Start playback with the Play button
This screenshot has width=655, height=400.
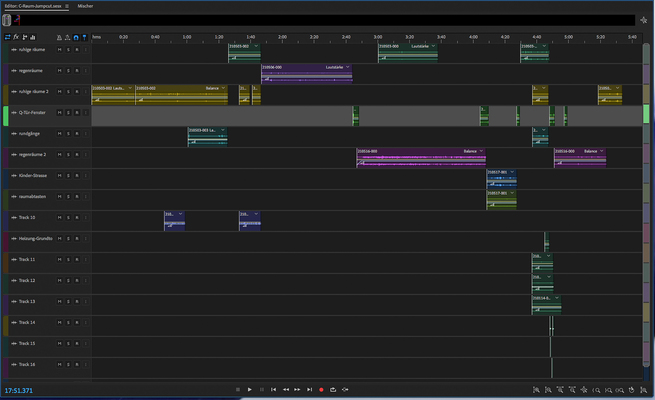[x=249, y=389]
